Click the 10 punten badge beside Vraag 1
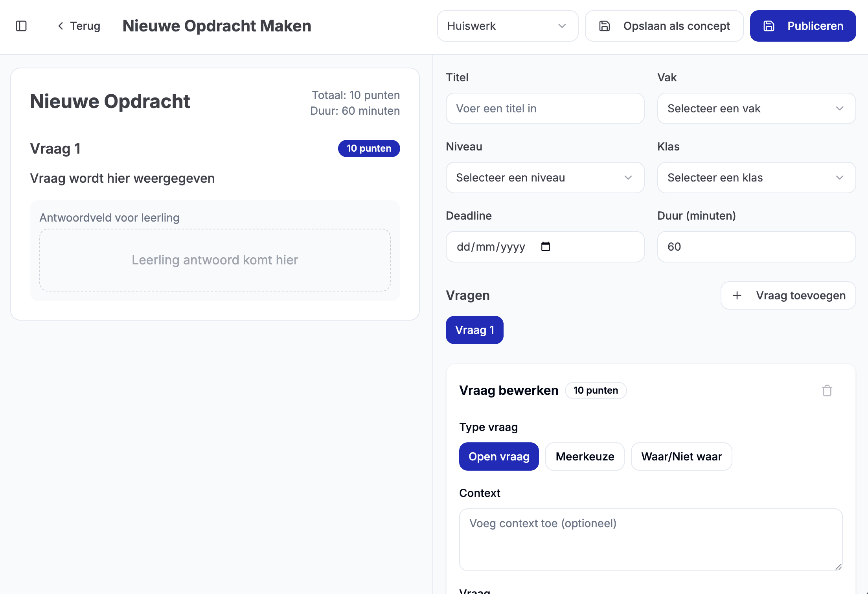Image resolution: width=868 pixels, height=594 pixels. pyautogui.click(x=369, y=148)
